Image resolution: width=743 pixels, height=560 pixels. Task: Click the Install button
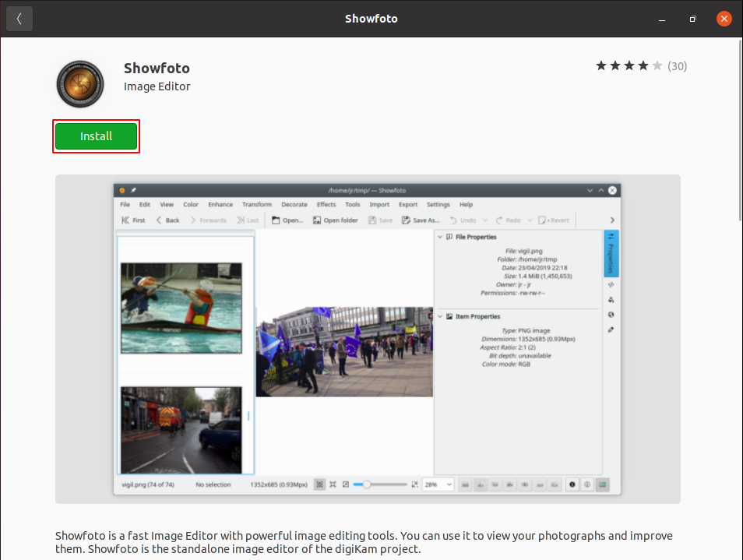point(96,136)
